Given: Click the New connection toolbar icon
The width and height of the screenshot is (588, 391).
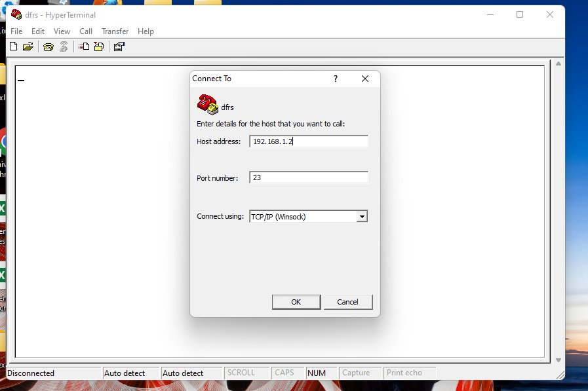Looking at the screenshot, I should pyautogui.click(x=14, y=47).
